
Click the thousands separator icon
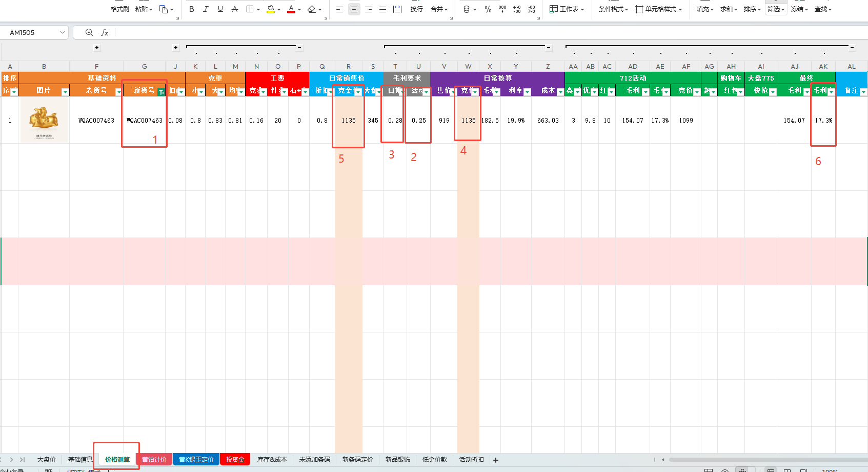502,9
